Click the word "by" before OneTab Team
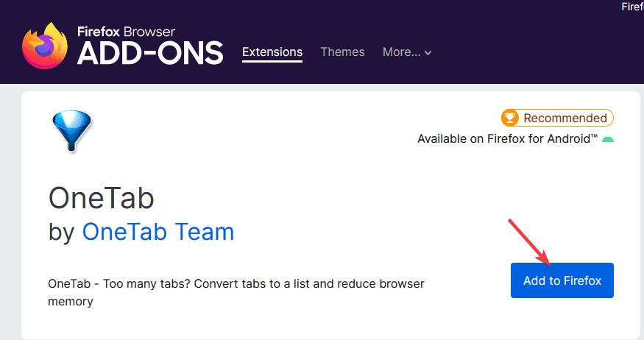644x340 pixels. pyautogui.click(x=62, y=233)
